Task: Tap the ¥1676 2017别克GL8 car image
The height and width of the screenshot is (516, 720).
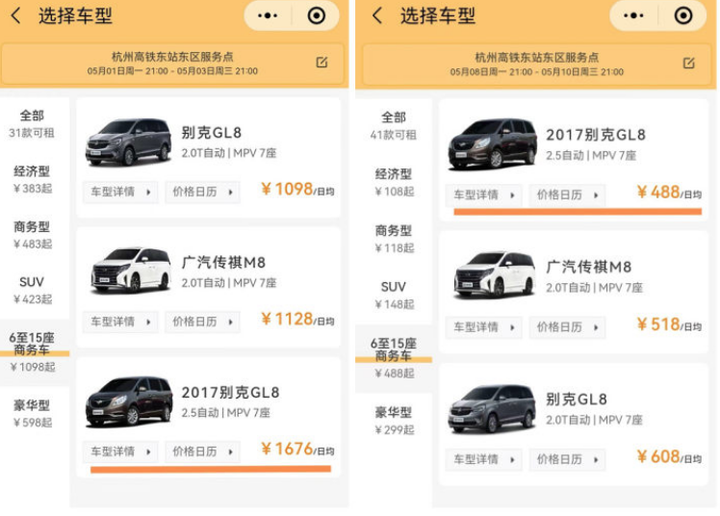Action: pos(129,402)
